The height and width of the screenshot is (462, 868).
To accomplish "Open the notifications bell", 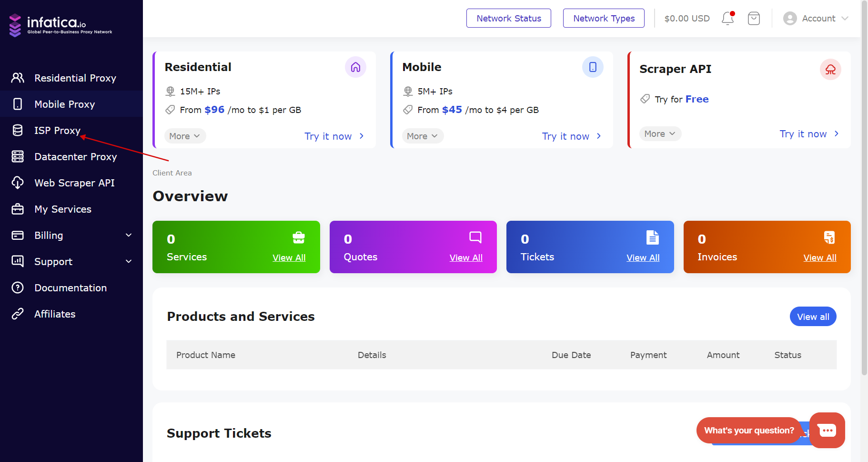I will [x=728, y=18].
